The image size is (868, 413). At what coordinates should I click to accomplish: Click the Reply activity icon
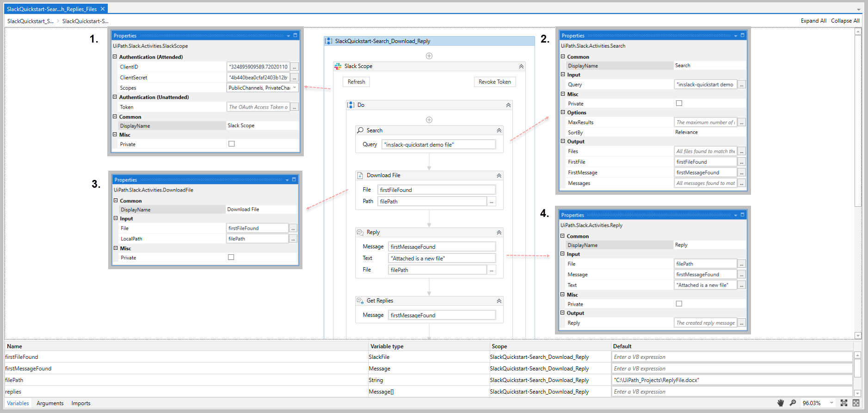click(360, 232)
